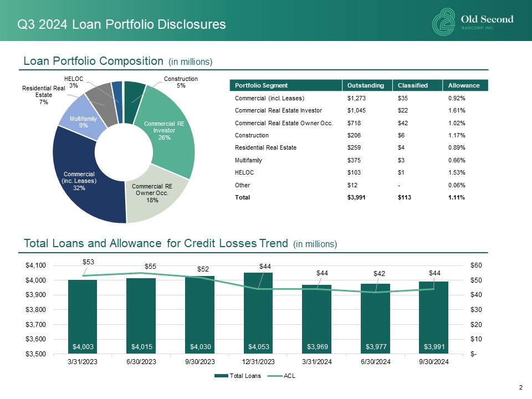Select the Total row $3,991 value
532x399 pixels.
356,197
